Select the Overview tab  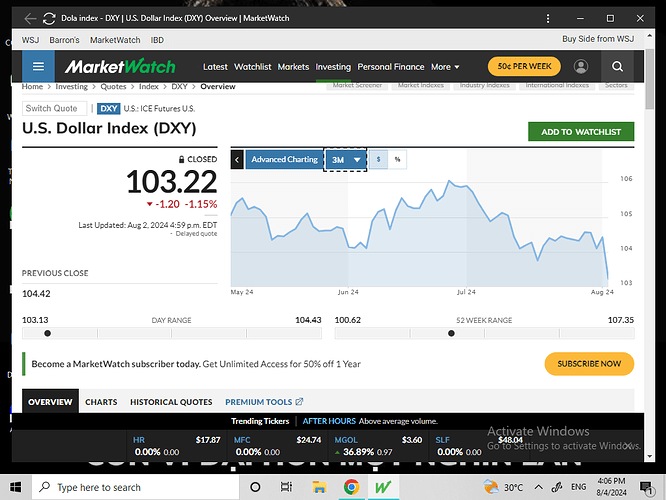(x=50, y=402)
